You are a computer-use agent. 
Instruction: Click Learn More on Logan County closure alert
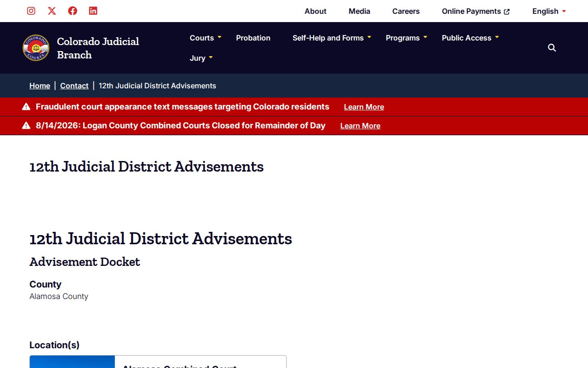pos(360,126)
